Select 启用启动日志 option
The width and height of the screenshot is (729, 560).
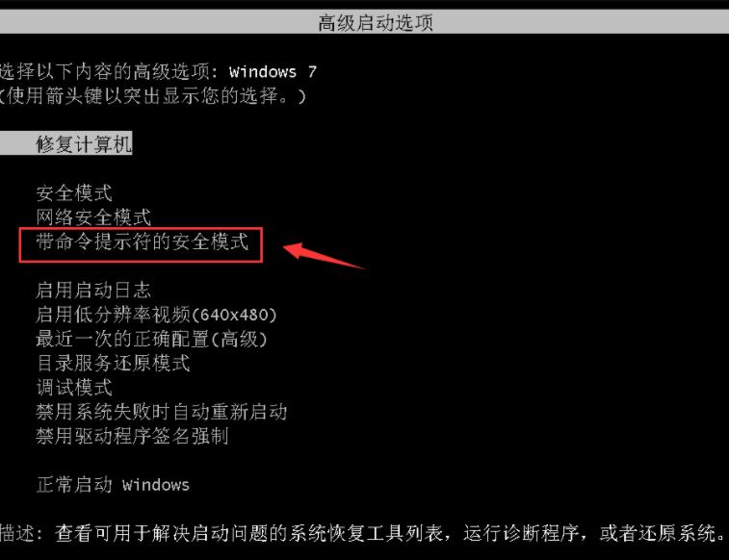pyautogui.click(x=93, y=291)
